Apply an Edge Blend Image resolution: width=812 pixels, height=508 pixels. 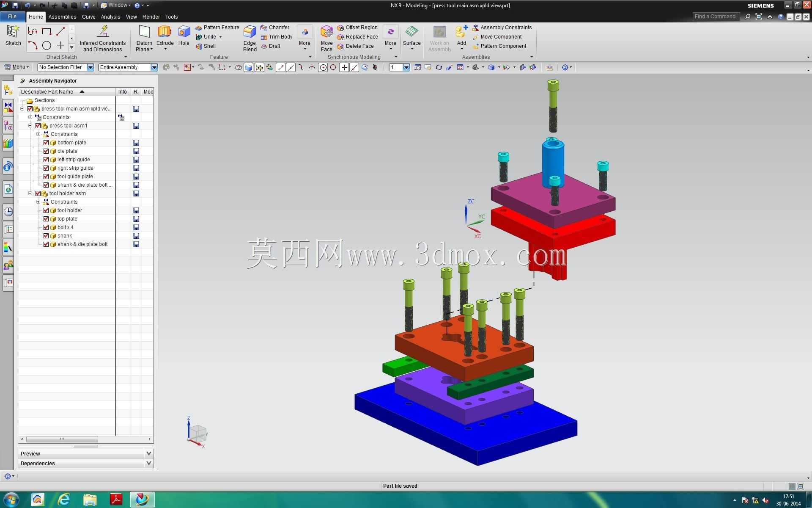(x=250, y=39)
